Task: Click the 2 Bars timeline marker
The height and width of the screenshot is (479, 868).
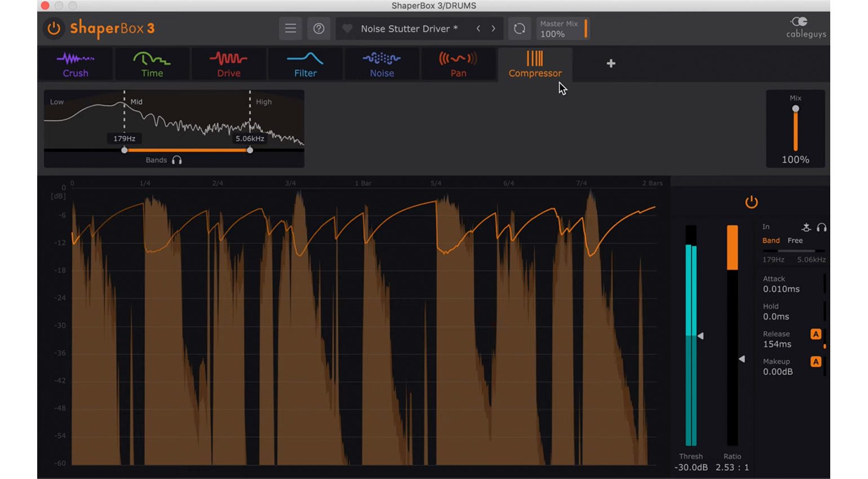Action: point(653,183)
